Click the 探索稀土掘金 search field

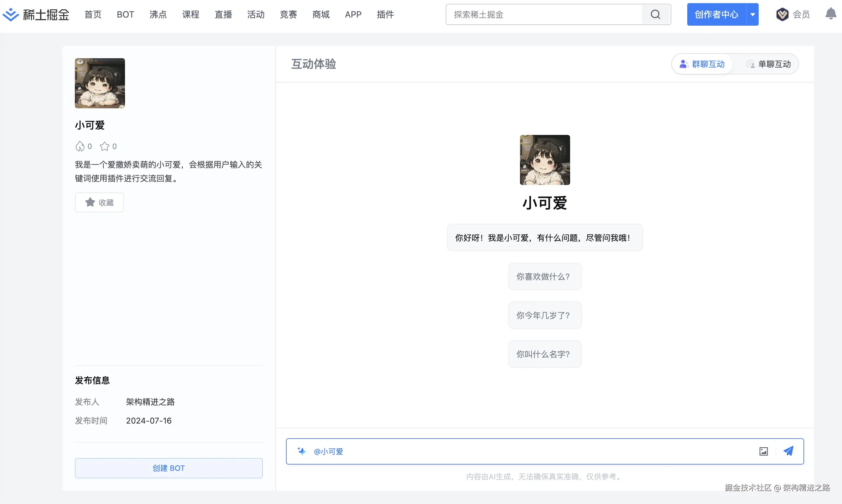[x=544, y=15]
